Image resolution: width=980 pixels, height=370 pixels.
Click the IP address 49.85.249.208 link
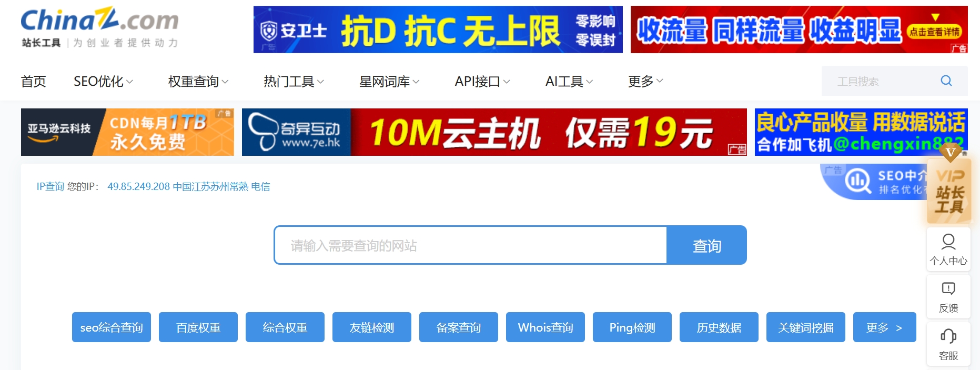[139, 186]
